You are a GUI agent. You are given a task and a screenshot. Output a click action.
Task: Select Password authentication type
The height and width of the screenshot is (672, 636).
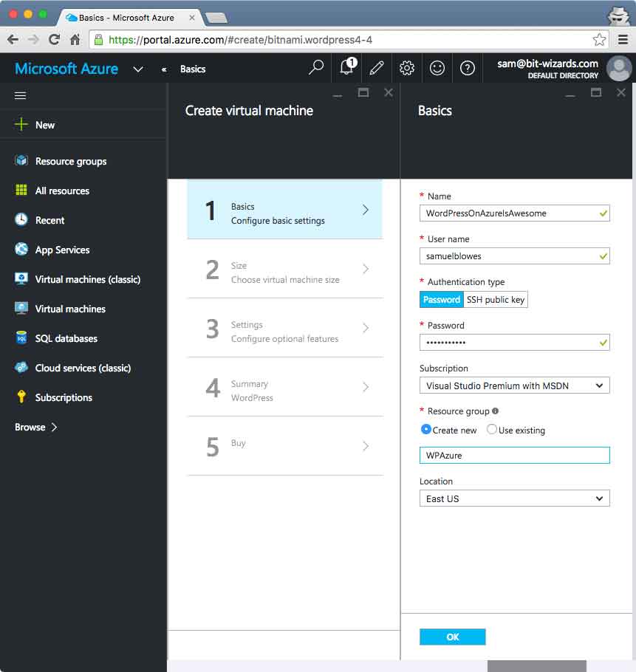[442, 299]
